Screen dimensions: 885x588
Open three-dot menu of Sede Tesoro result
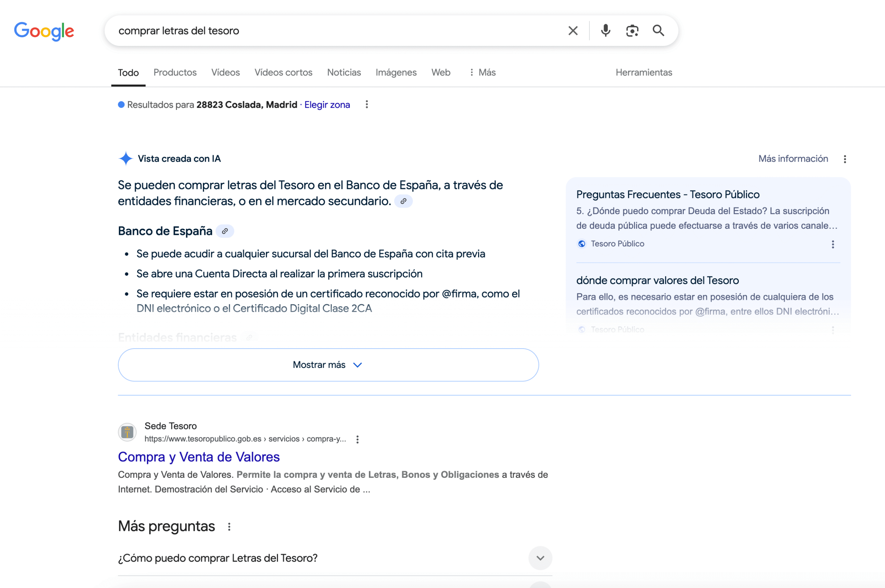point(357,439)
